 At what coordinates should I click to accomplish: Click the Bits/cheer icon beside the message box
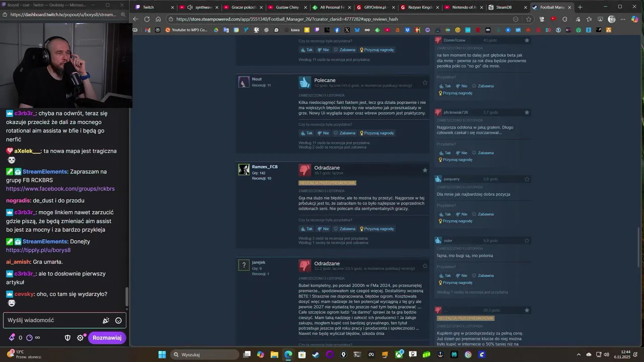click(106, 320)
